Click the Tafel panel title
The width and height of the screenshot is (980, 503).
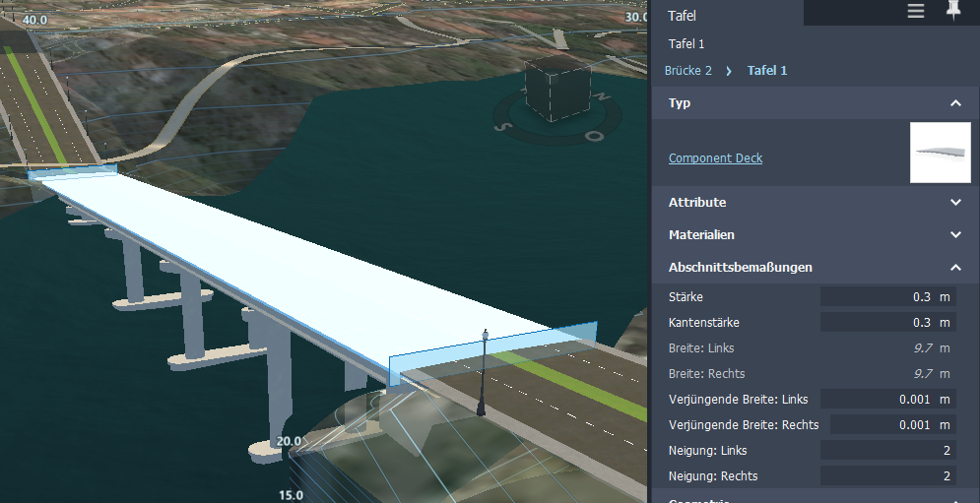coord(682,16)
